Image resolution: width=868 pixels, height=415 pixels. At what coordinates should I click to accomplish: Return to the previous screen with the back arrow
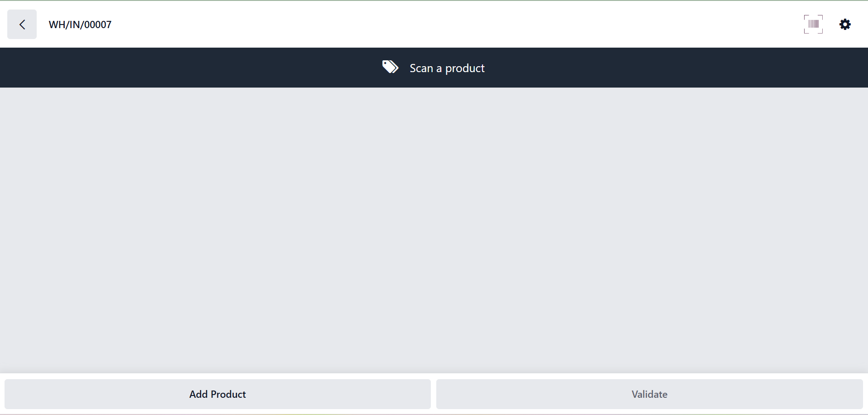tap(22, 24)
